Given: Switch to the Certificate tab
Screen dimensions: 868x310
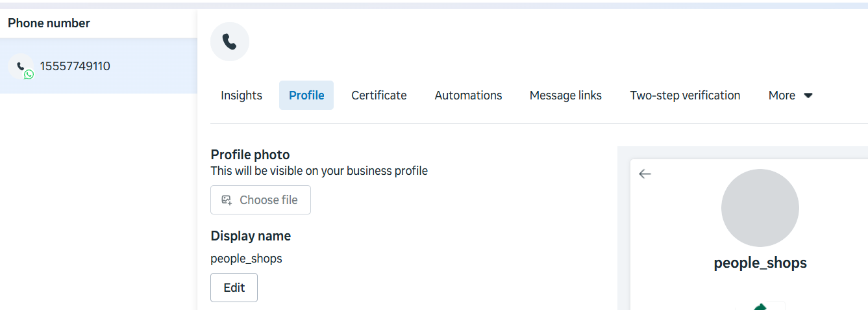Looking at the screenshot, I should coord(379,96).
